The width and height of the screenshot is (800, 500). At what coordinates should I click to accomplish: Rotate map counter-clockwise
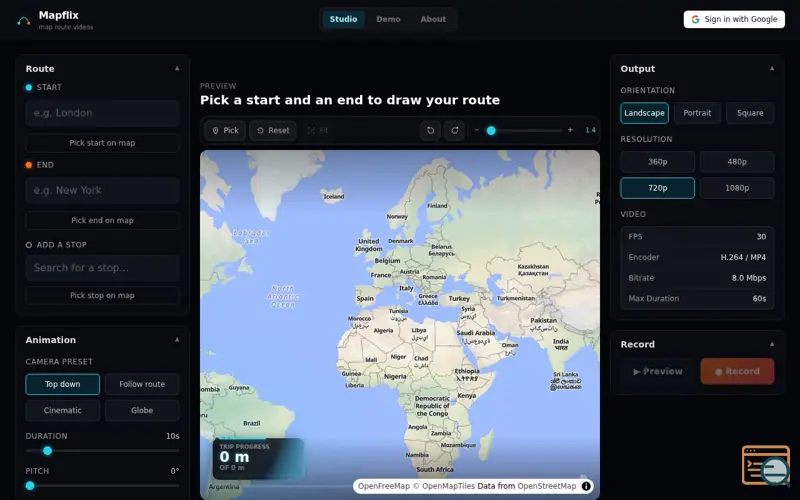click(430, 131)
